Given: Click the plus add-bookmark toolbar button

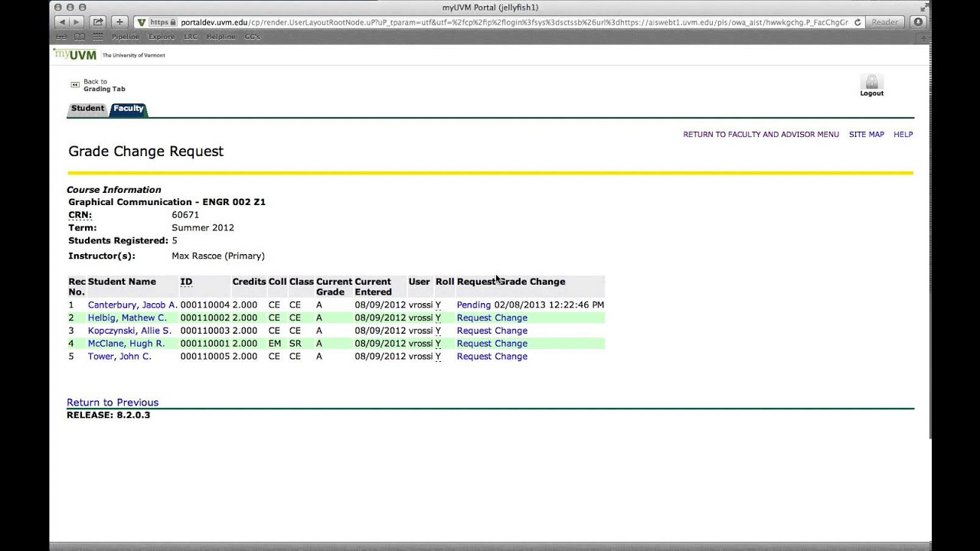Looking at the screenshot, I should pyautogui.click(x=119, y=22).
